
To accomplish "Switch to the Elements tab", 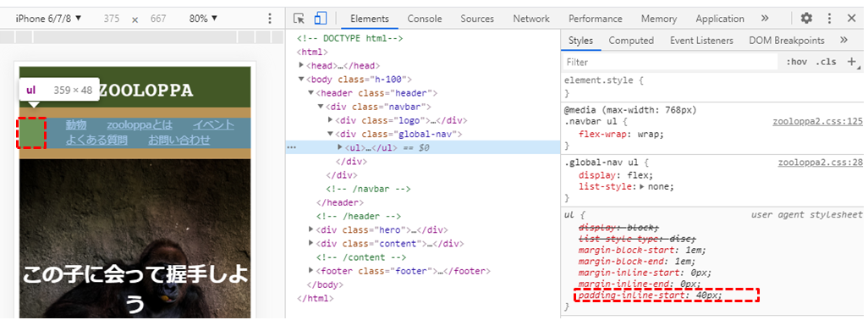I will [x=370, y=19].
